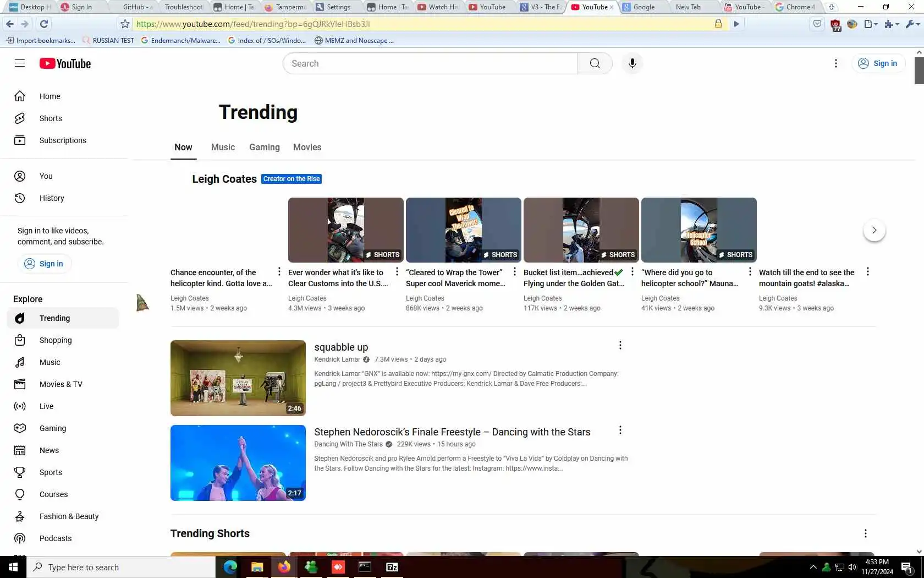This screenshot has height=578, width=924.
Task: Open watch History in the sidebar
Action: coord(64,198)
